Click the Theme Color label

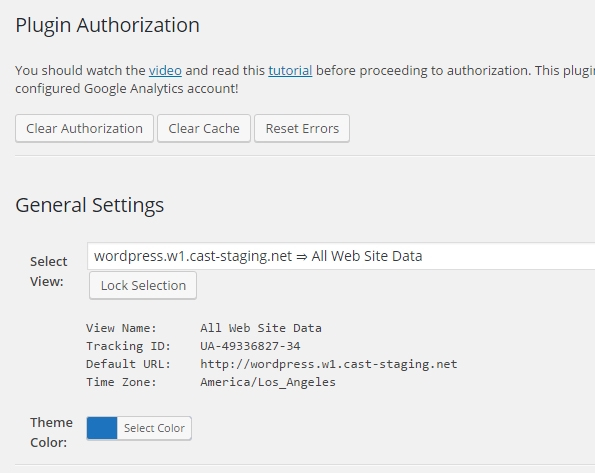51,432
